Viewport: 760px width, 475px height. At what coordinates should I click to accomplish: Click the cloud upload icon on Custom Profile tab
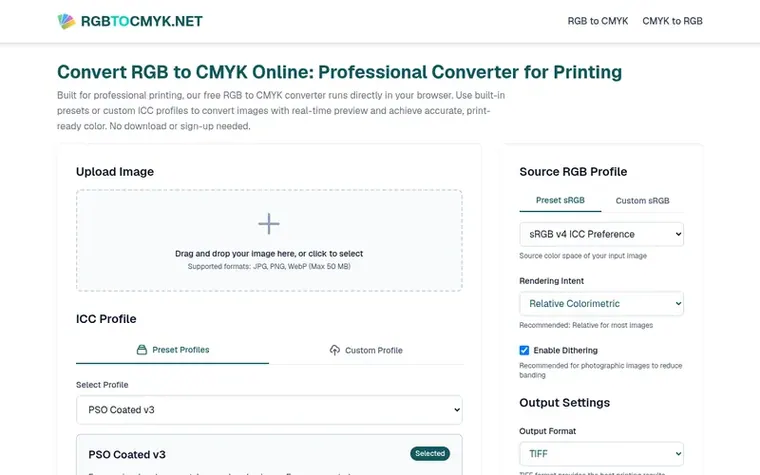click(334, 350)
